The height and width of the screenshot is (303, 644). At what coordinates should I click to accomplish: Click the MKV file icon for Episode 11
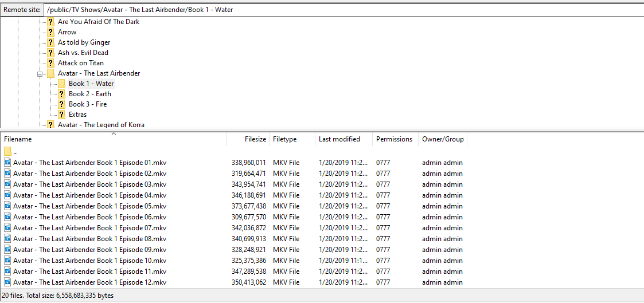pyautogui.click(x=8, y=271)
